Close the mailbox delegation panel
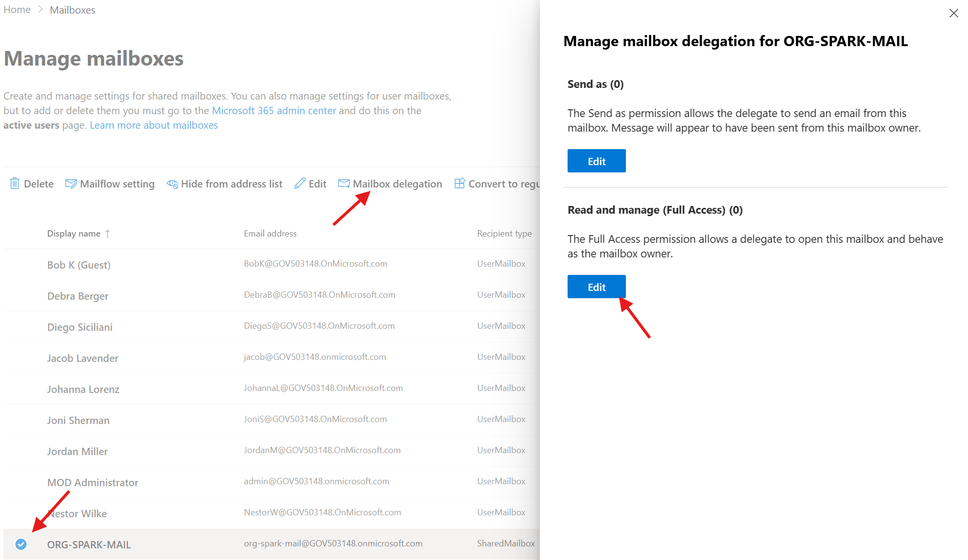 coord(953,14)
